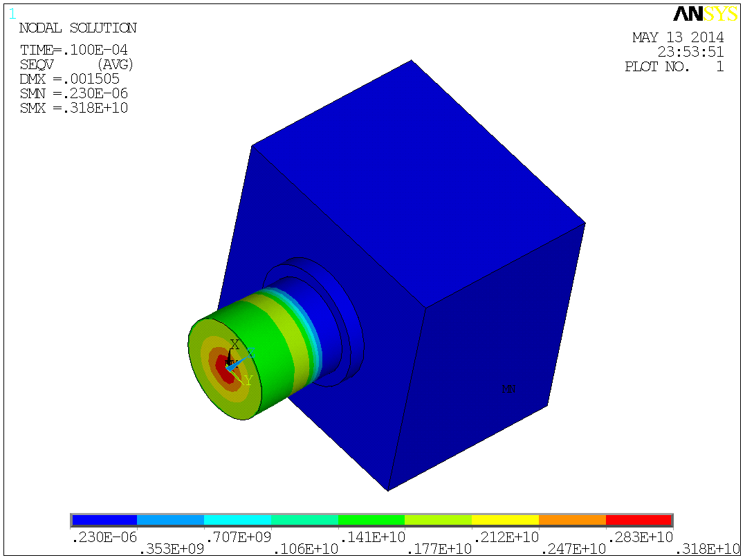Click the teal-green legend swatch
The image size is (745, 560).
pos(304,520)
